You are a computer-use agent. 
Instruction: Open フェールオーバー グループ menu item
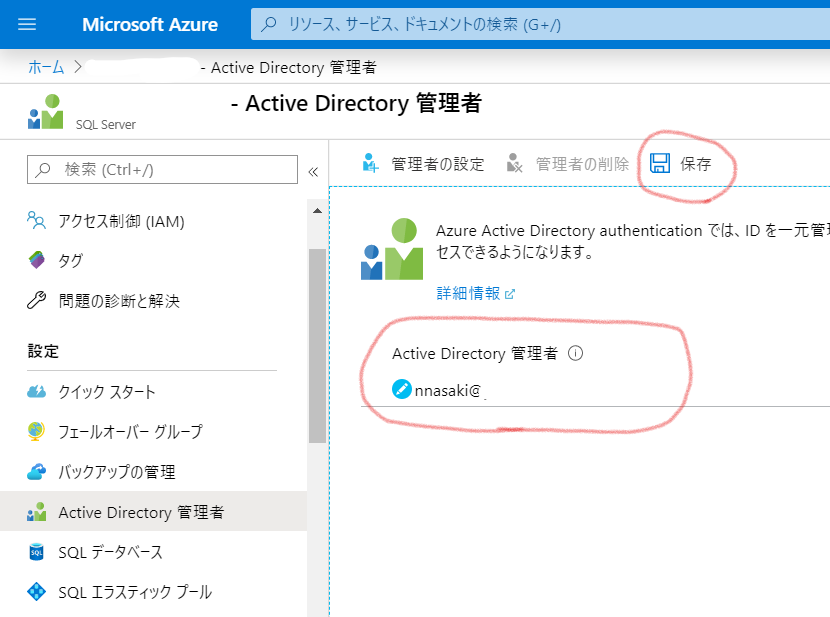(x=154, y=432)
